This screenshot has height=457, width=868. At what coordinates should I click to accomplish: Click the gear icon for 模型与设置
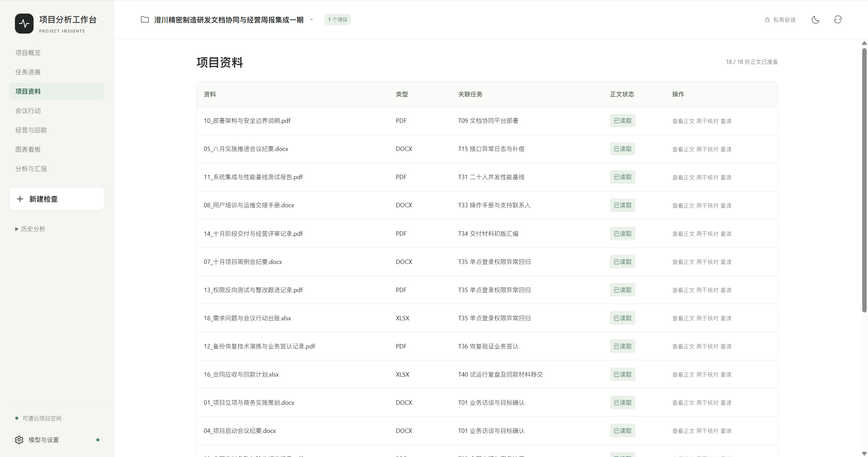(x=19, y=440)
